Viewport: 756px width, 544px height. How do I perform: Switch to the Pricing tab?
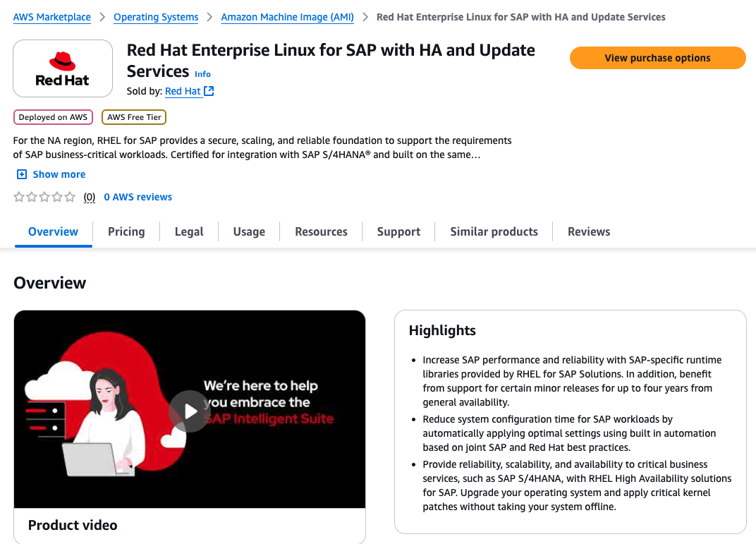coord(126,231)
